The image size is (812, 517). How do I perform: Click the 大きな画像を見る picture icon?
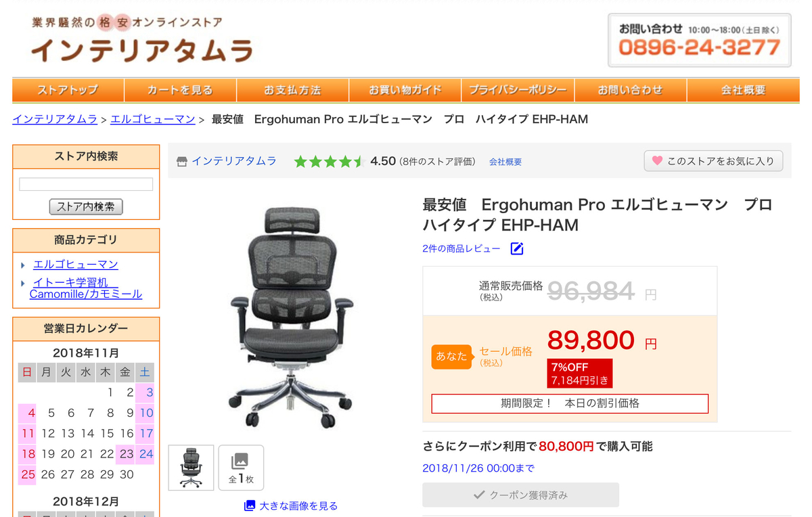(x=250, y=505)
